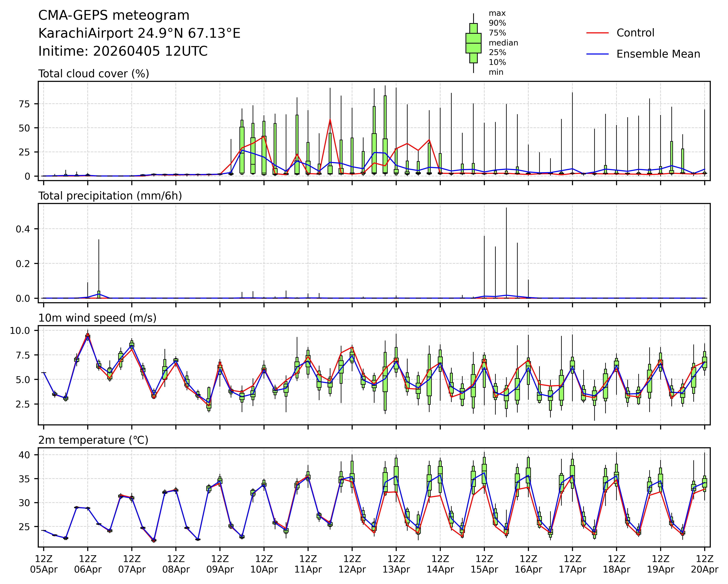Click the Total precipitation panel title

(110, 196)
